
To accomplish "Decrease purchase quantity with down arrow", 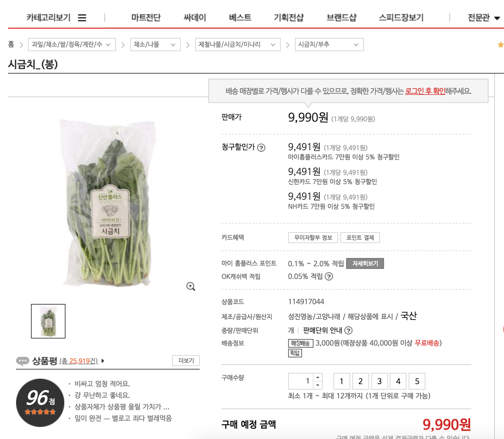I will (318, 385).
